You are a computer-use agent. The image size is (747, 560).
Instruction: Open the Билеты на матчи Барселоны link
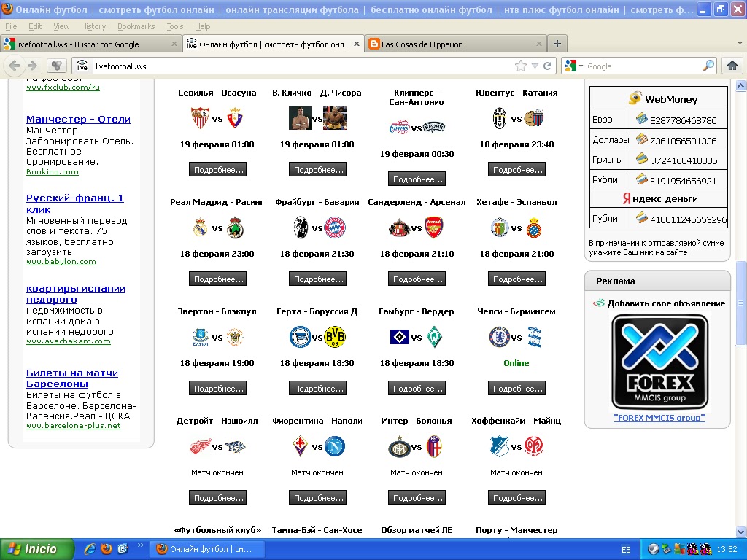click(x=72, y=378)
